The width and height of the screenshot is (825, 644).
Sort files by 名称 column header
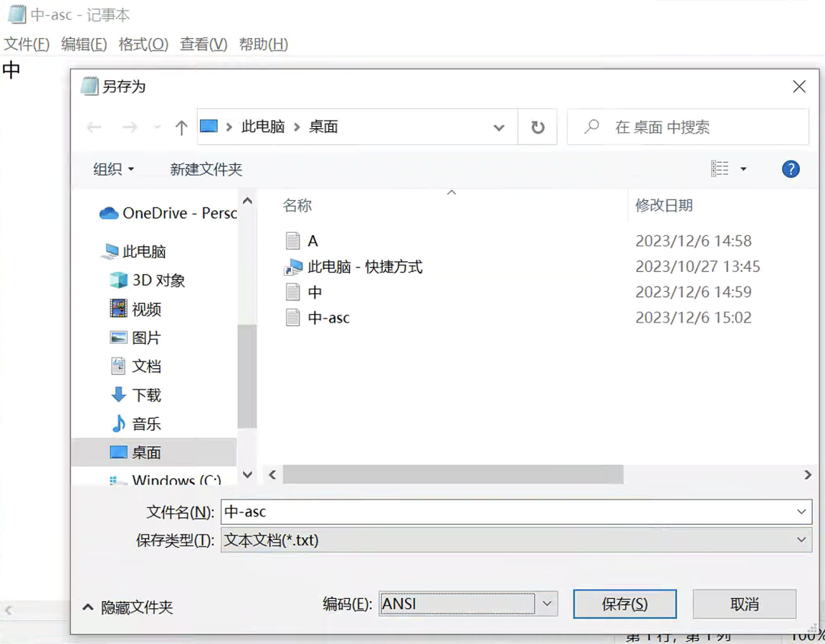tap(297, 205)
